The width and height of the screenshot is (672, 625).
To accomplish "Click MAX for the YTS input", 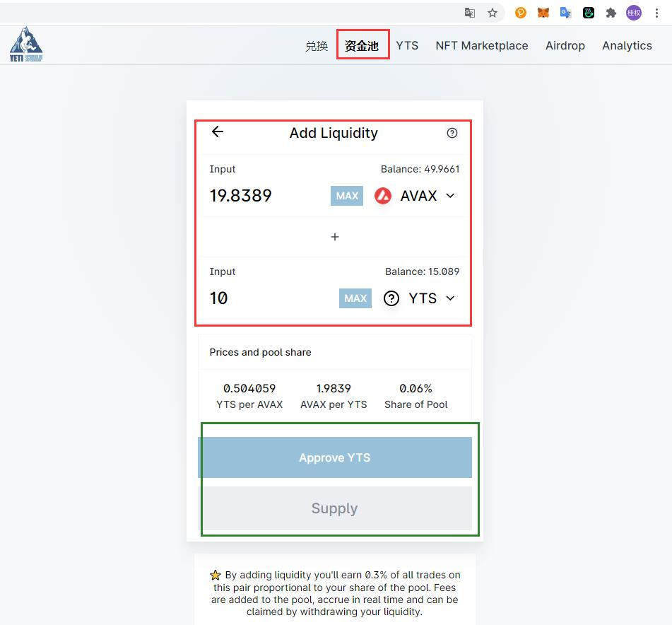I will pyautogui.click(x=355, y=298).
